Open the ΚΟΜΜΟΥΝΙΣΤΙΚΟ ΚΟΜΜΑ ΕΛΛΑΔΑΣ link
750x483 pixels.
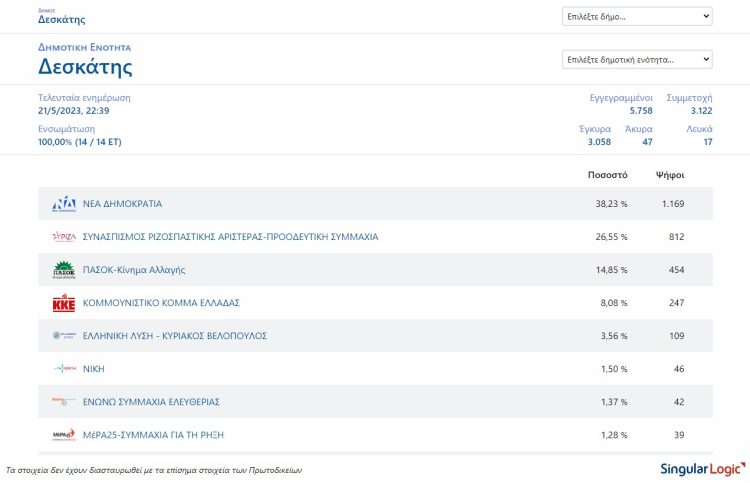pyautogui.click(x=161, y=303)
